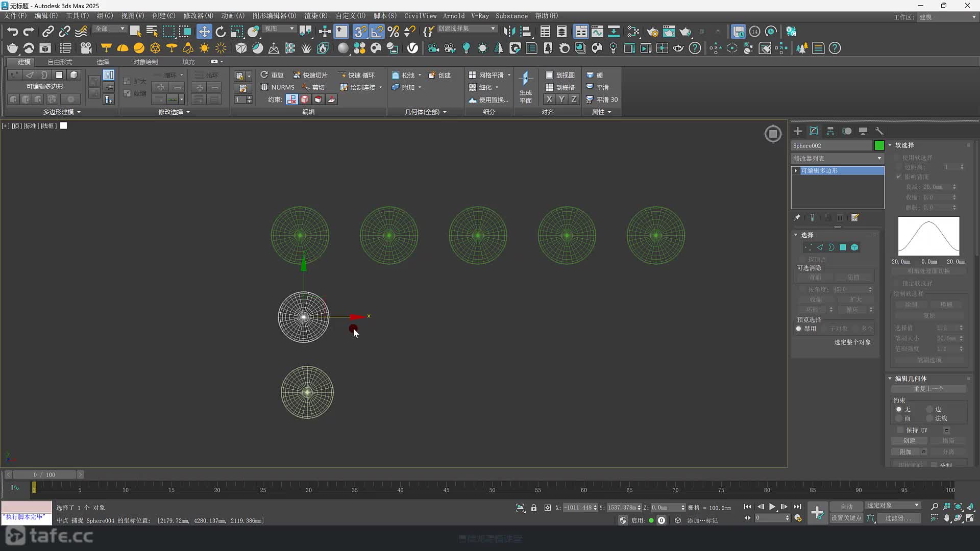Viewport: 980px width, 551px height.
Task: Open the reference coordinate 视图 dropdown
Action: pyautogui.click(x=279, y=29)
